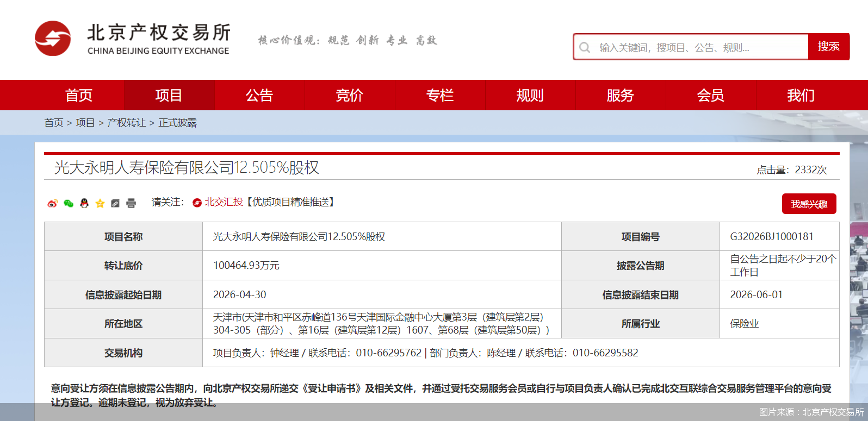Image resolution: width=868 pixels, height=421 pixels.
Task: Share the listing via the WeChat icon
Action: click(69, 203)
